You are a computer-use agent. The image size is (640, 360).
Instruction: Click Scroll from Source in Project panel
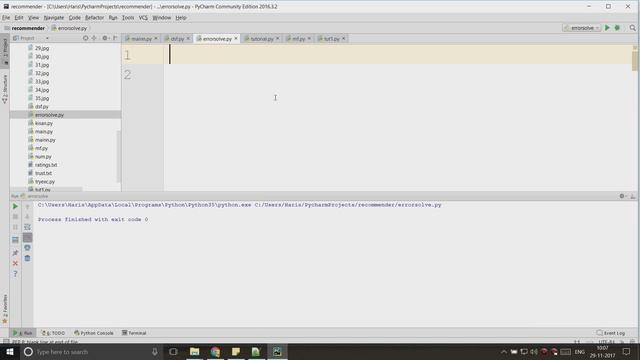click(85, 38)
